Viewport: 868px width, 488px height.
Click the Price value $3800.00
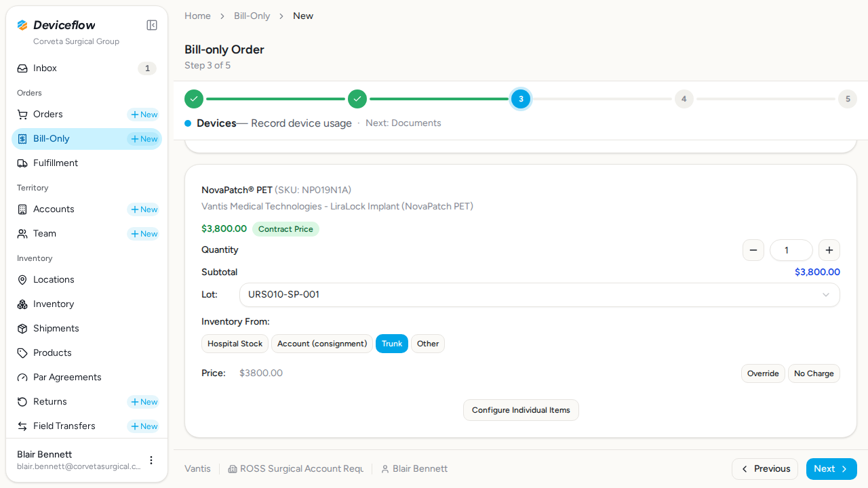pyautogui.click(x=261, y=373)
